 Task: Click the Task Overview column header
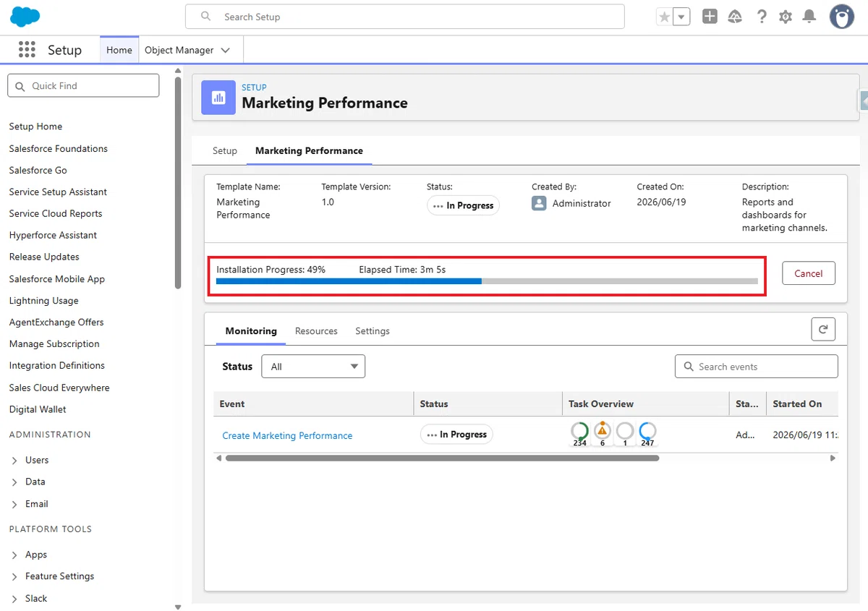pyautogui.click(x=645, y=403)
